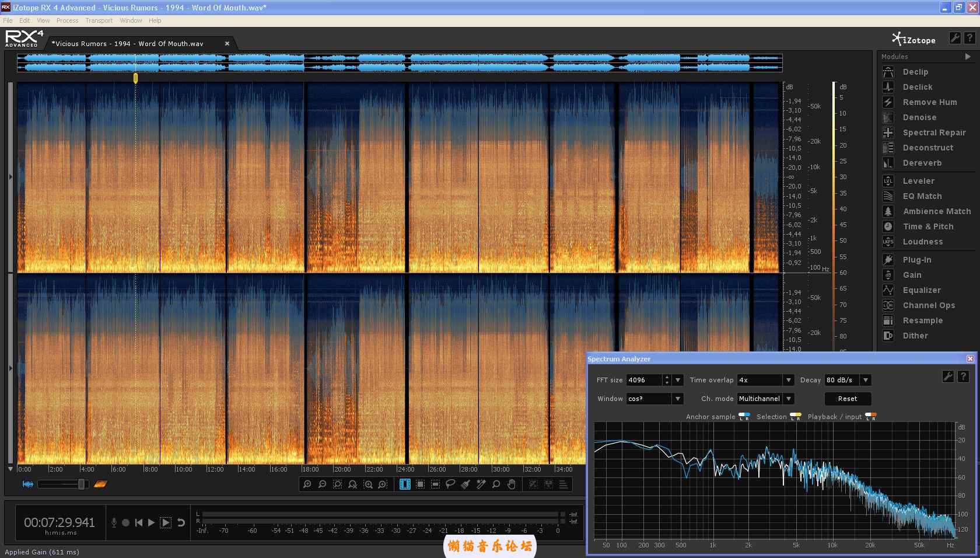Click the Record button
The height and width of the screenshot is (558, 980).
click(x=125, y=522)
